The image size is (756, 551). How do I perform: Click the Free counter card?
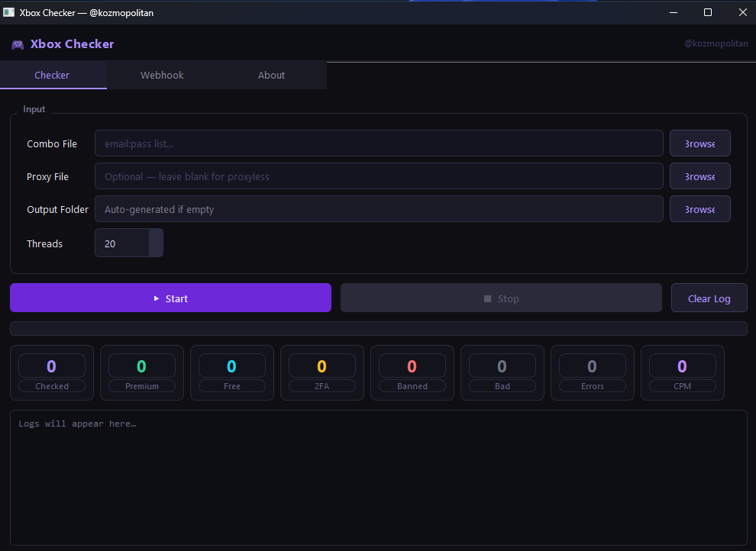[x=232, y=372]
